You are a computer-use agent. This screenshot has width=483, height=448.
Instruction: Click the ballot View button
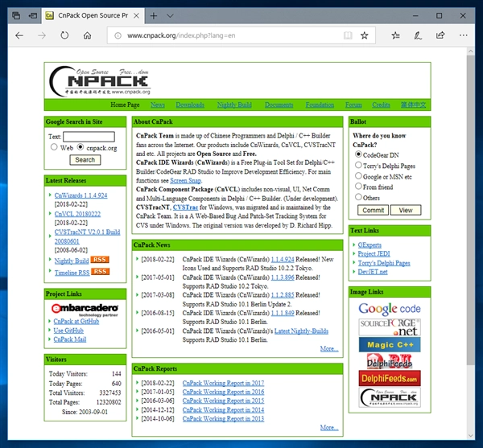[406, 210]
